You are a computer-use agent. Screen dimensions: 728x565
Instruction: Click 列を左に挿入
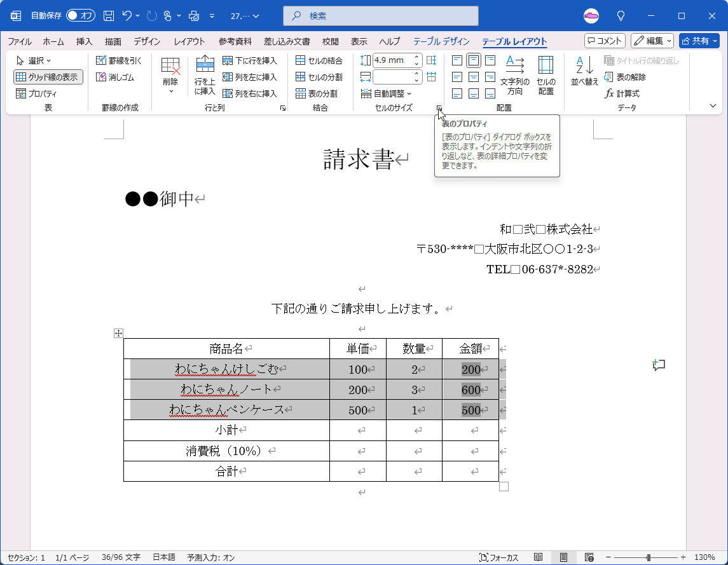(250, 77)
